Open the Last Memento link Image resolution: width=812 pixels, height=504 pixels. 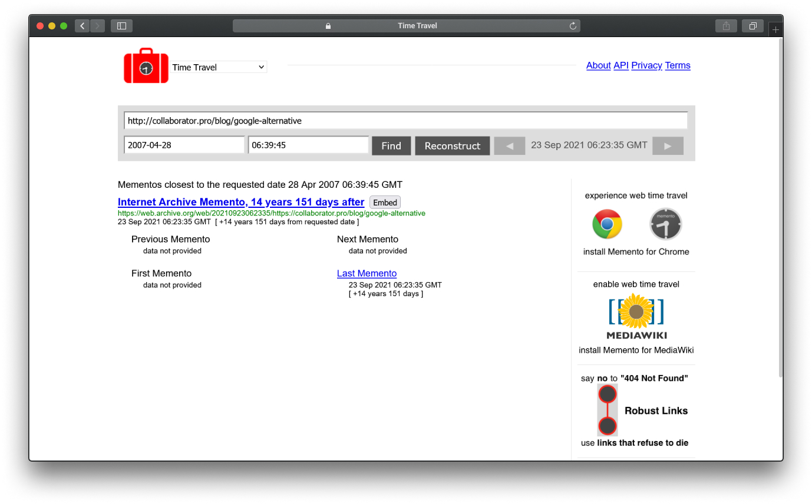(x=367, y=273)
